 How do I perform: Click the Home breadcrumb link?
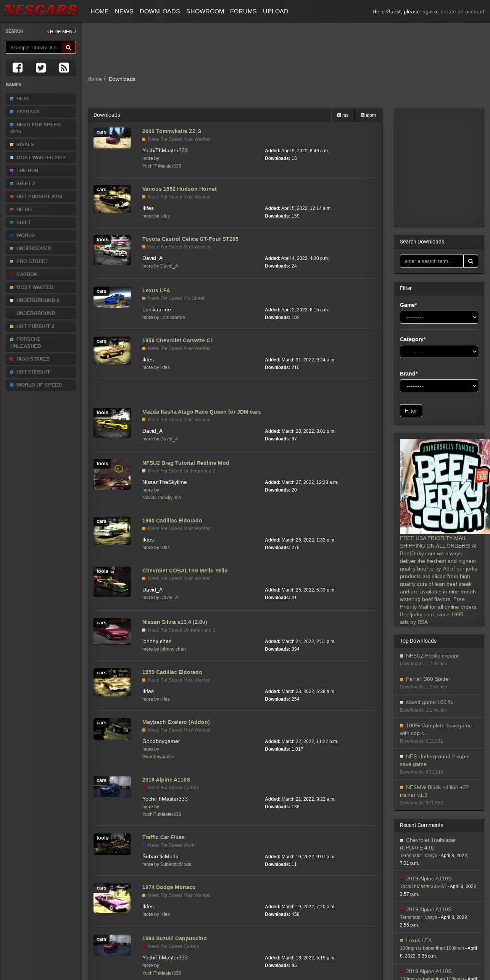tap(95, 79)
